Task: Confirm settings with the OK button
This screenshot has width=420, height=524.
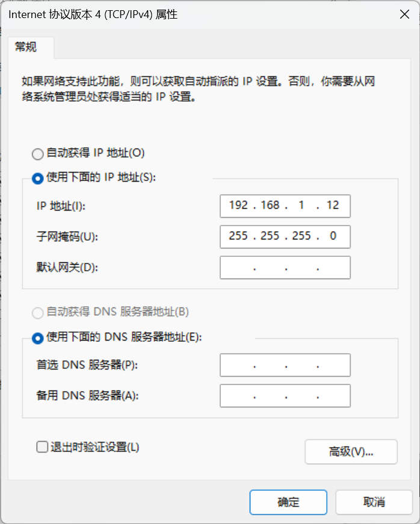Action: point(288,502)
